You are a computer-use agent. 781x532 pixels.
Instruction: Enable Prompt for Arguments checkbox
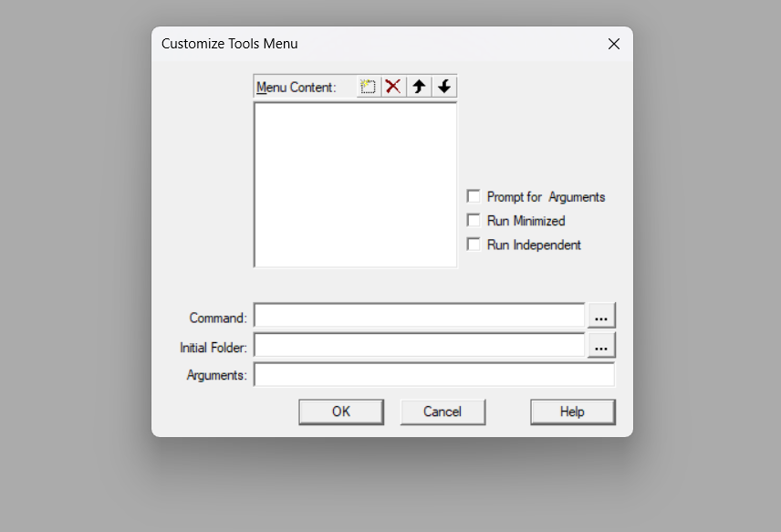[474, 196]
